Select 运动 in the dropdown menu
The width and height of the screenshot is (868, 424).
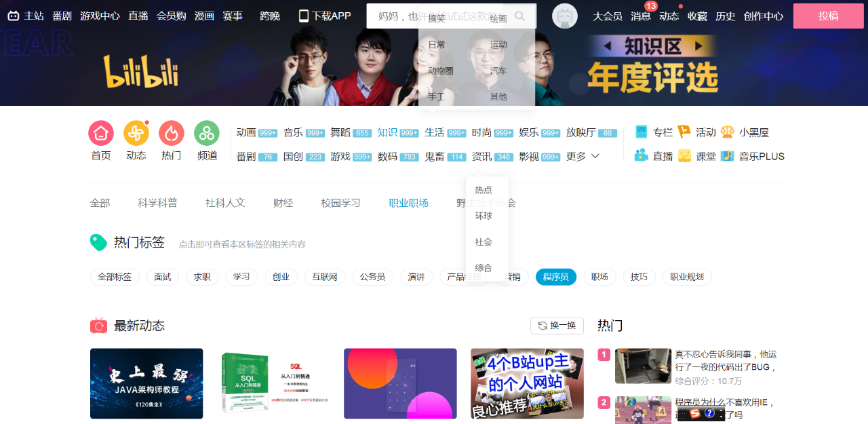point(498,45)
